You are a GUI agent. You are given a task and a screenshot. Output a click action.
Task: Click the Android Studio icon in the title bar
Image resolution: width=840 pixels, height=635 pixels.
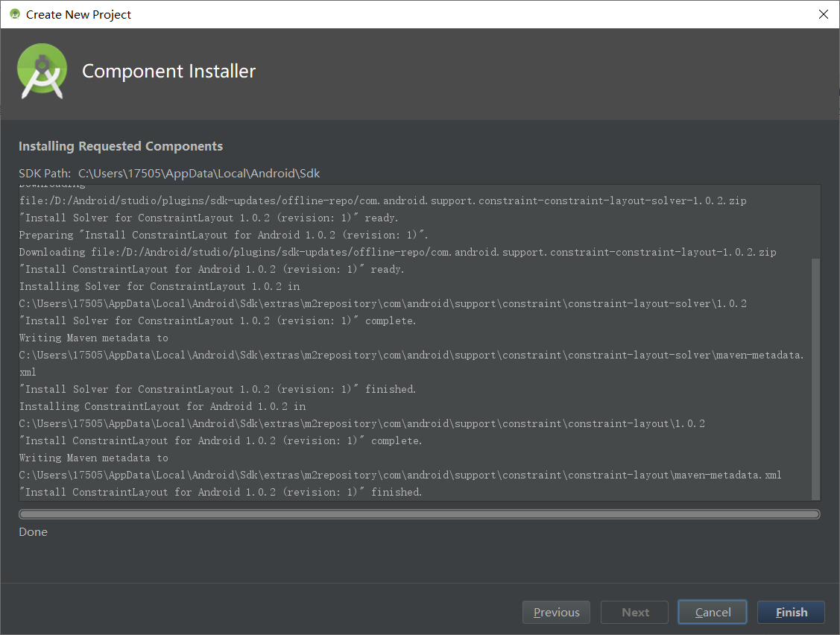[13, 14]
